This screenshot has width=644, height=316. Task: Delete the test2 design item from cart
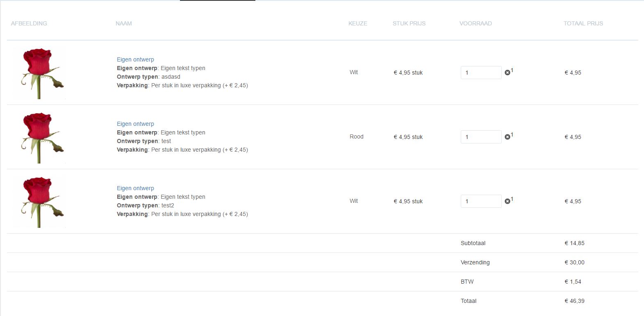[x=507, y=201]
